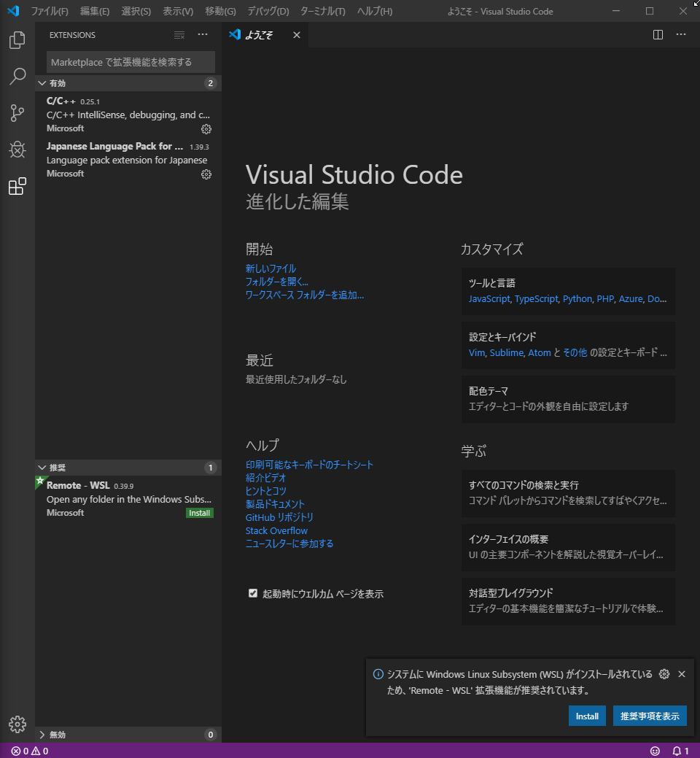Click the Marketplace extension search field

(131, 62)
